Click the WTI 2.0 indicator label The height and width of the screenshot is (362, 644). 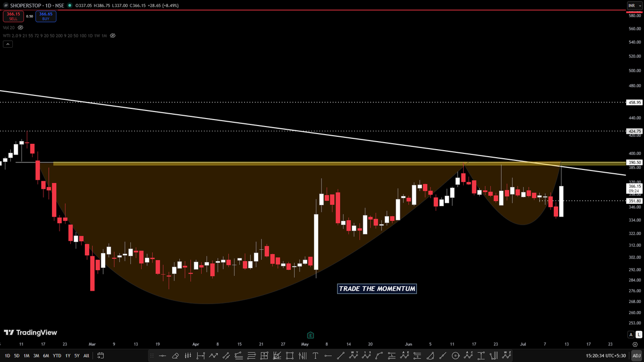(x=55, y=35)
